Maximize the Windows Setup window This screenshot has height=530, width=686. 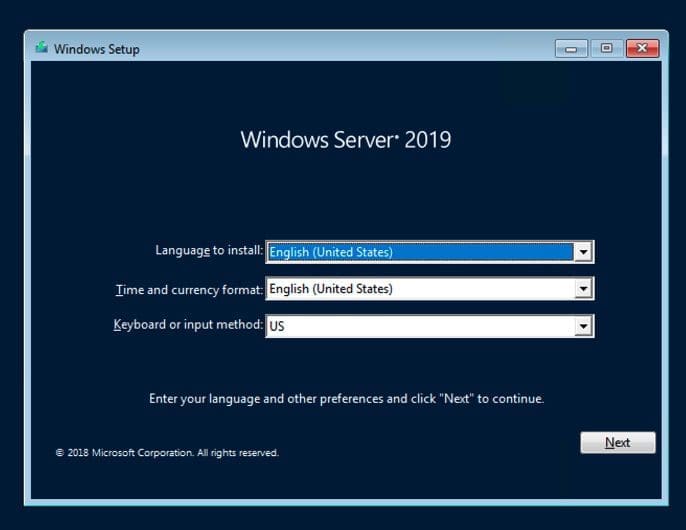pos(605,48)
